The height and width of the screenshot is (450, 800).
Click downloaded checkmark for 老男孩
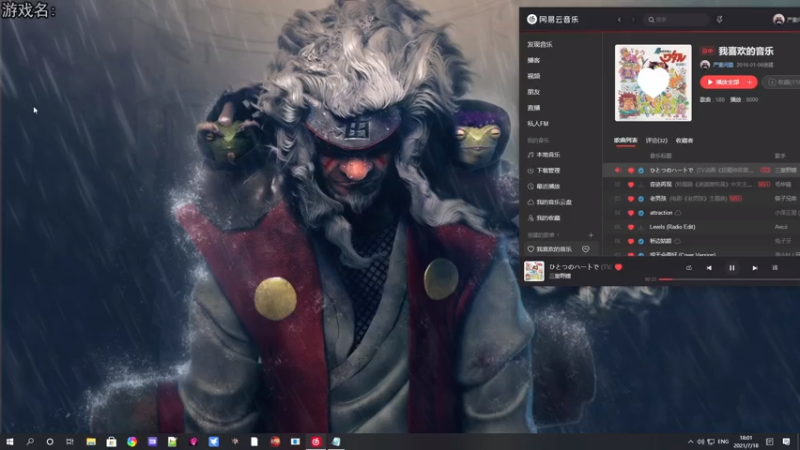point(641,199)
